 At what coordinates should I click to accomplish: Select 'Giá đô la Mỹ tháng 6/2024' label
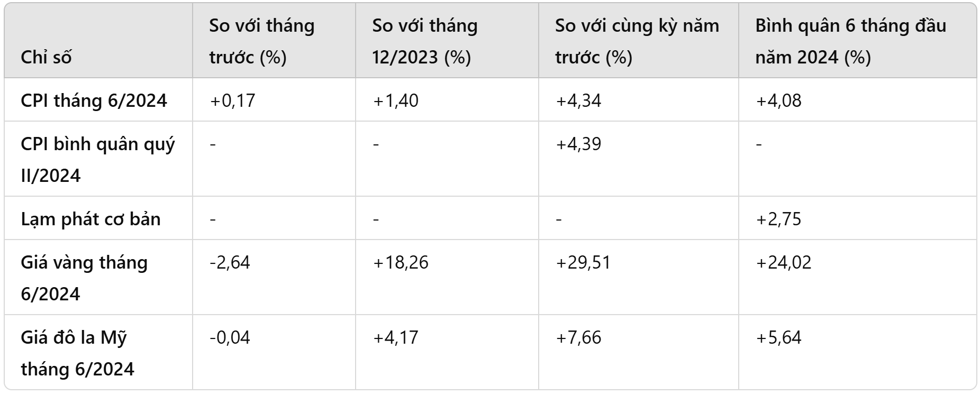tap(77, 353)
